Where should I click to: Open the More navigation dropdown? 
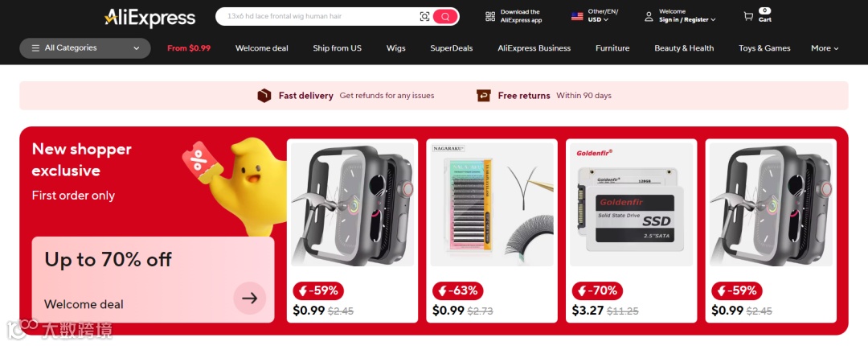click(825, 48)
